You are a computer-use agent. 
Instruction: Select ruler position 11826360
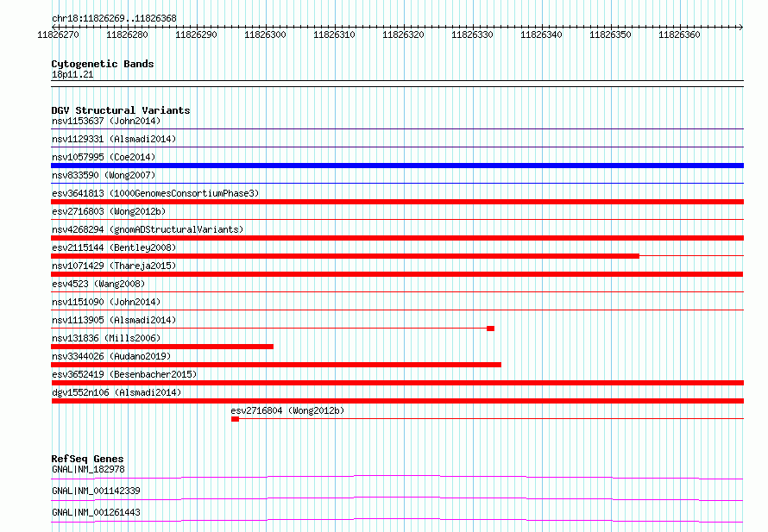coord(679,34)
